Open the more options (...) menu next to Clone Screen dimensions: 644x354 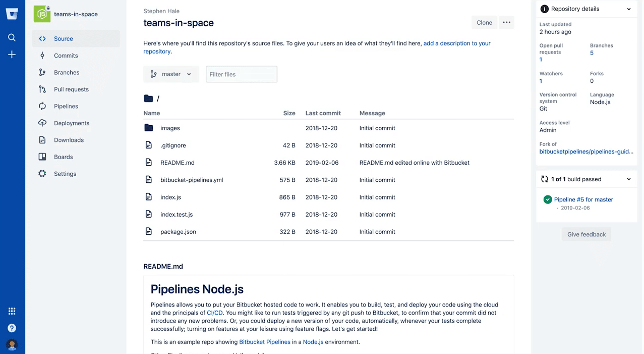pyautogui.click(x=506, y=22)
